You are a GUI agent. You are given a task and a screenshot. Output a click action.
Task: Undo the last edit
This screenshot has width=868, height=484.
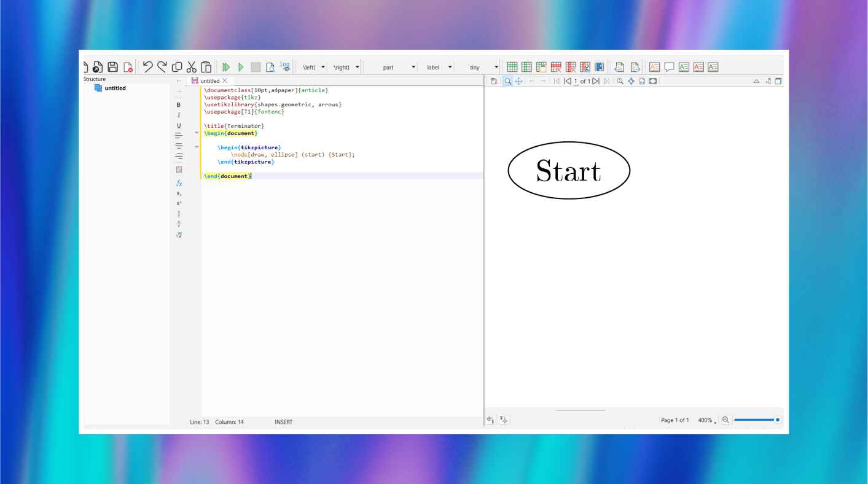pyautogui.click(x=147, y=67)
